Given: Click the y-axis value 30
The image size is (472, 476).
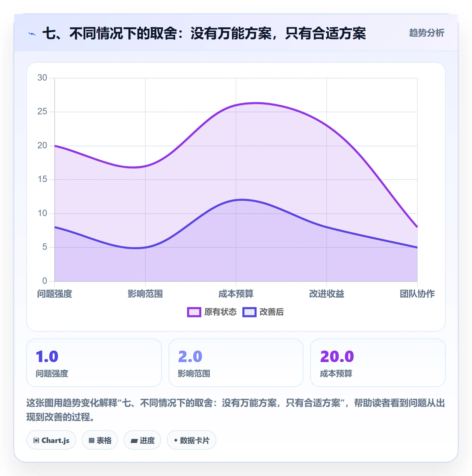Looking at the screenshot, I should pyautogui.click(x=42, y=78).
